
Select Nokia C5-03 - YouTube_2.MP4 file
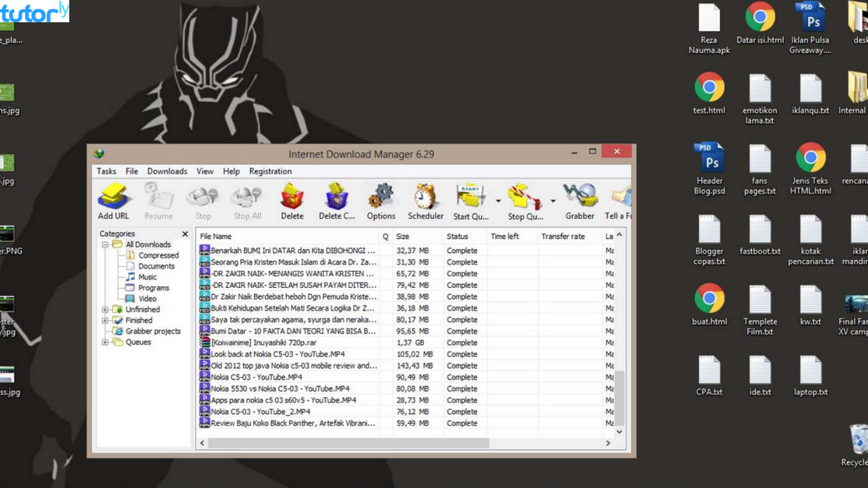tap(405, 412)
